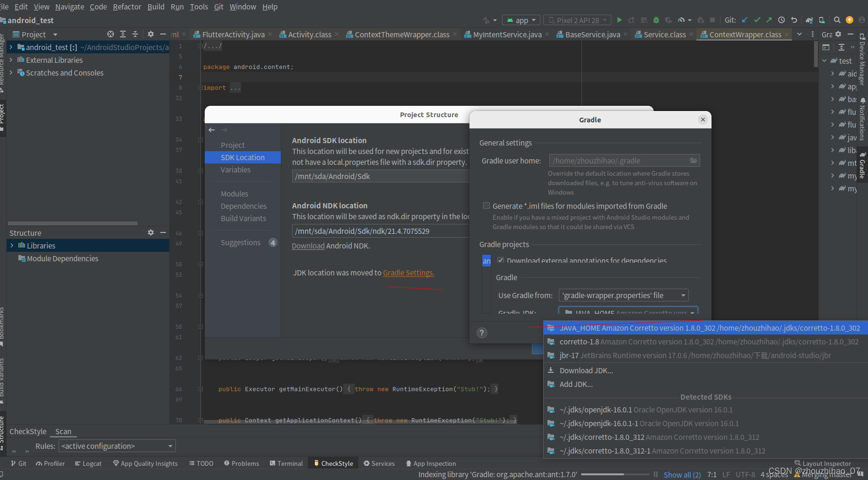
Task: Browse folder icon for Gradle user home
Action: 693,161
